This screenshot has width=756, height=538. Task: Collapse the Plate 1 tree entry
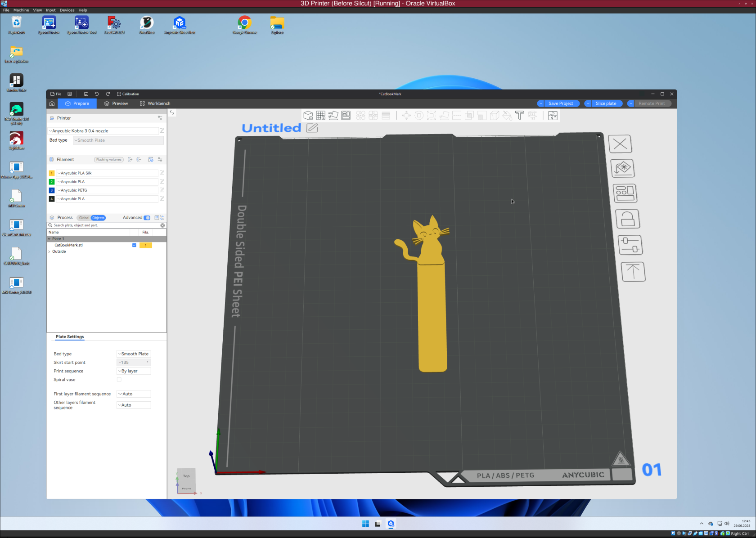[x=49, y=239]
